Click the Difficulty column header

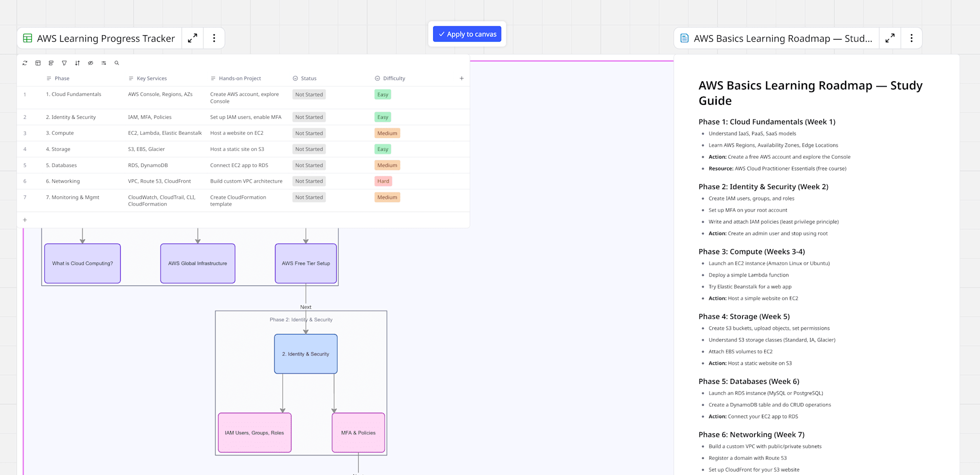tap(394, 78)
